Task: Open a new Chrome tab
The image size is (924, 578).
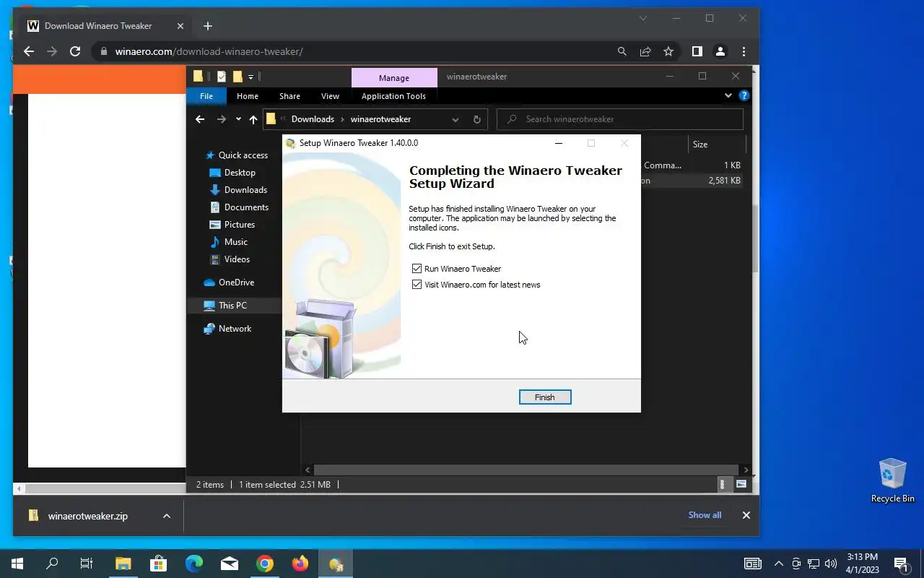Action: click(208, 26)
